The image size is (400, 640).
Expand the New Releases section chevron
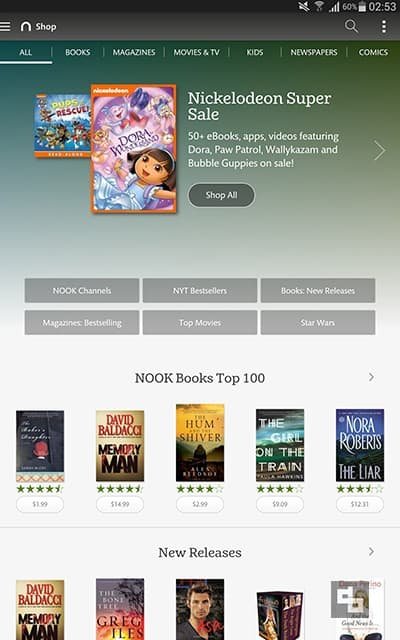[371, 552]
